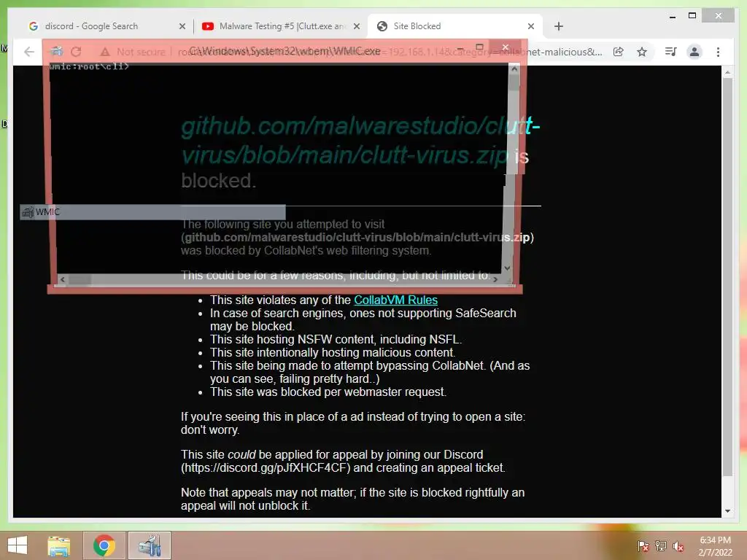
Task: Go back to the previous page
Action: tap(29, 52)
